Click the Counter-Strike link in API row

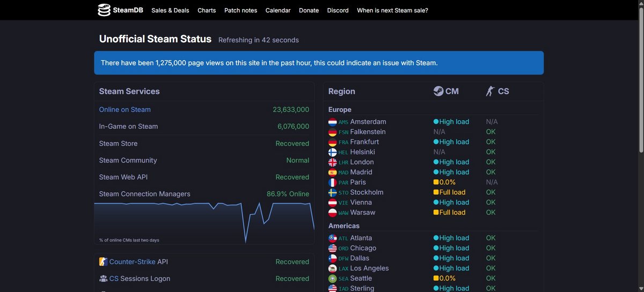tap(132, 262)
